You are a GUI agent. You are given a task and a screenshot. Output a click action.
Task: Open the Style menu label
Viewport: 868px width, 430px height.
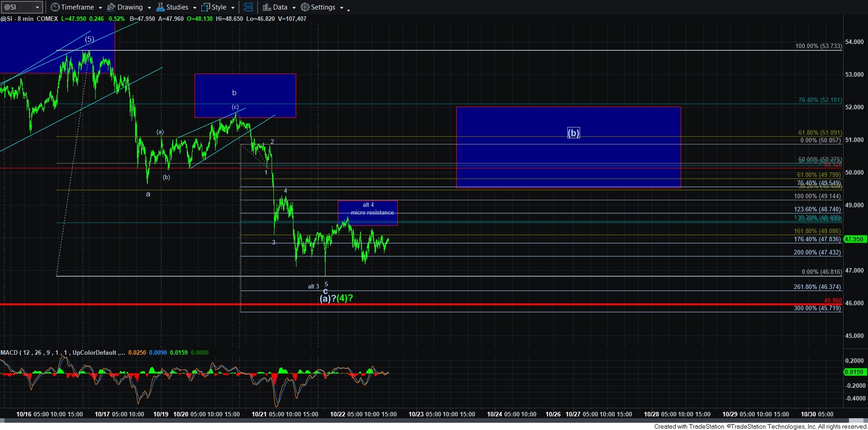coord(219,7)
